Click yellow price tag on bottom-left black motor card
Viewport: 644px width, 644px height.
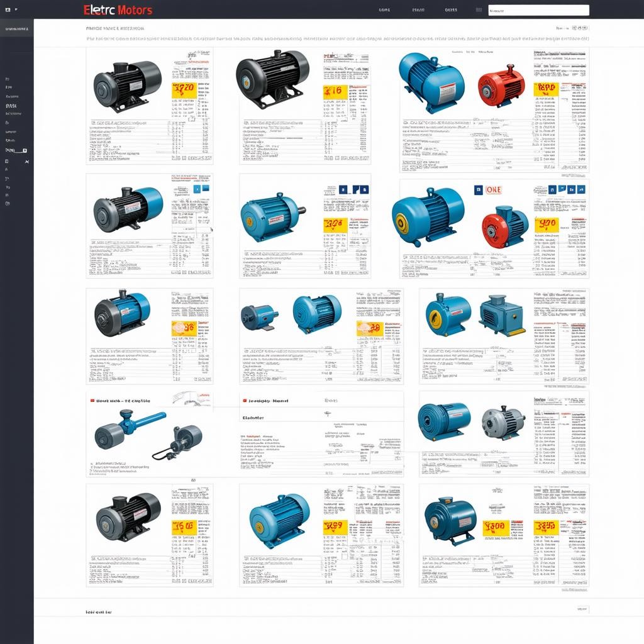(x=183, y=526)
